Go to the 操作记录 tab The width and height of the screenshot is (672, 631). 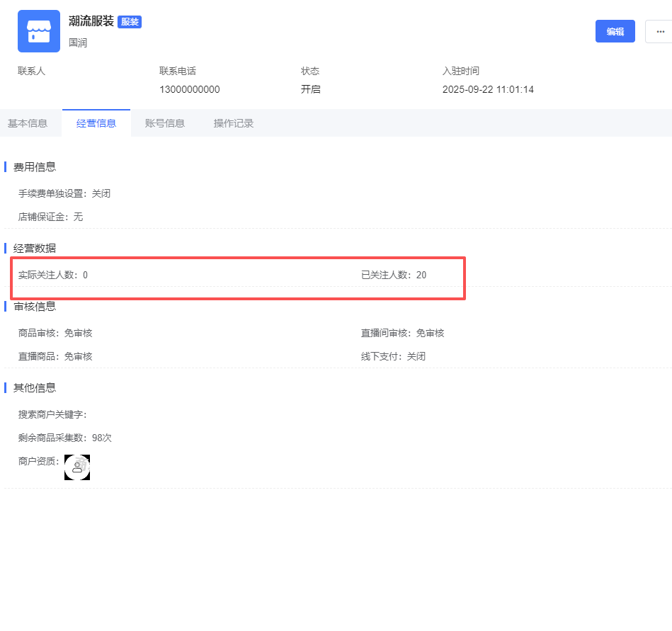pos(234,123)
